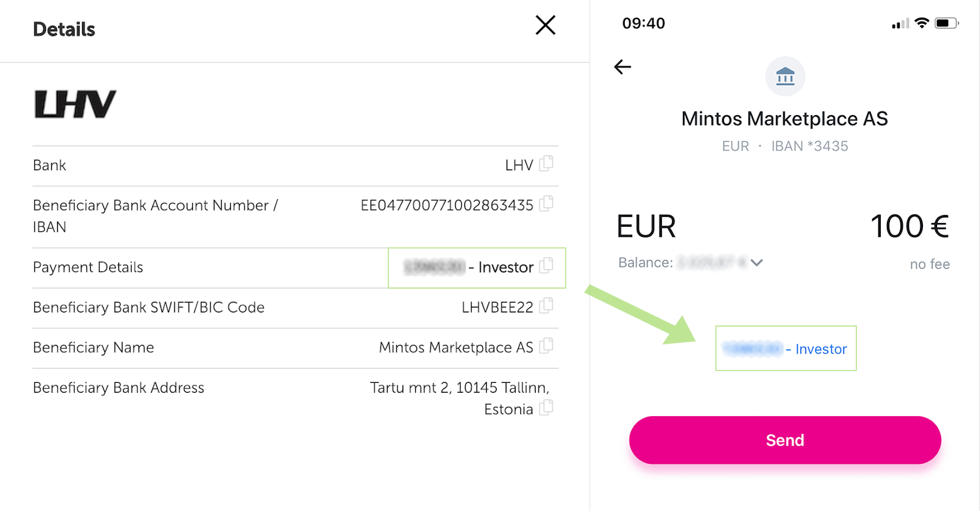Select the IBAN value EE047700771002863435
The height and width of the screenshot is (511, 980).
click(447, 205)
